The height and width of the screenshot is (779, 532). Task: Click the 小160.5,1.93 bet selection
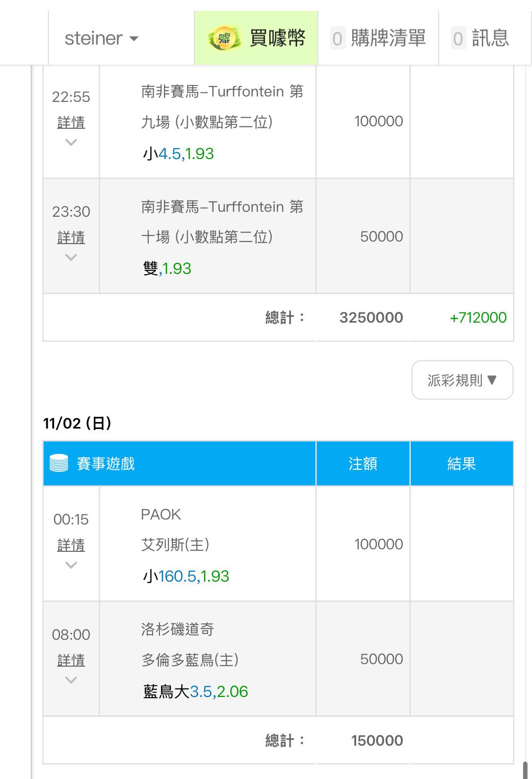coord(186,576)
